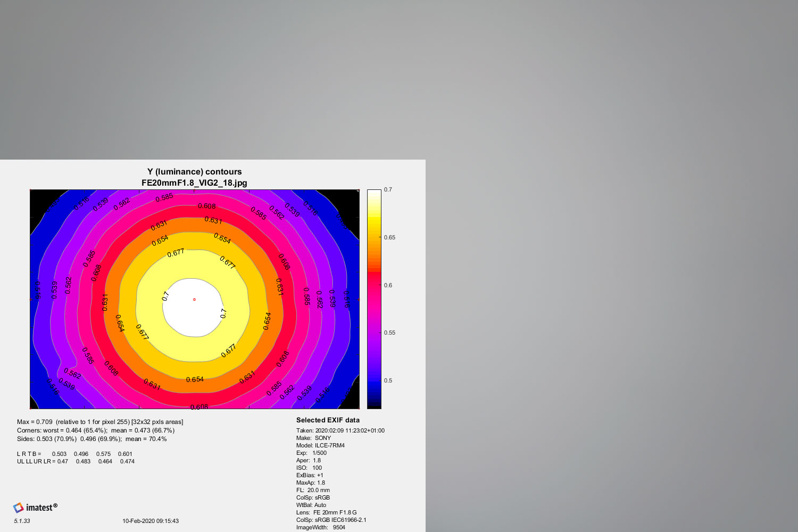798x532 pixels.
Task: Click the "Sides: 0.503 (70.9%)" line
Action: 92,439
